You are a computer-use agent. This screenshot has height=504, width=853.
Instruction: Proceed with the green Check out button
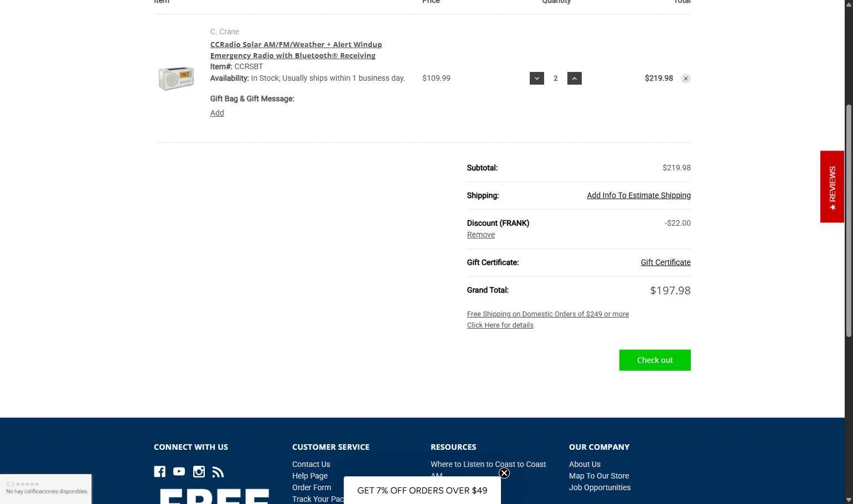[x=655, y=360]
